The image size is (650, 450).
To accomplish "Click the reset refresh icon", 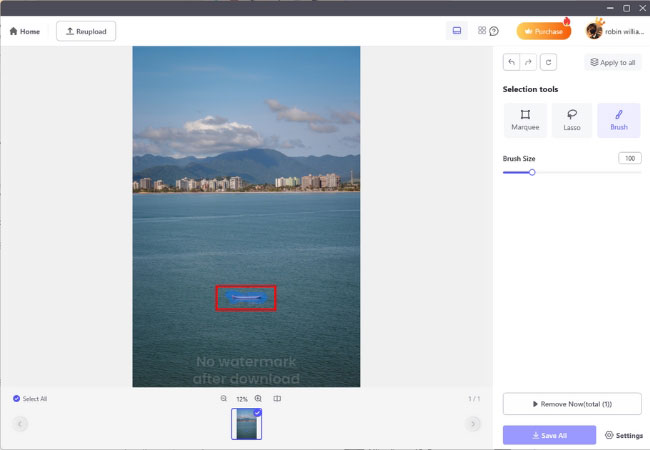I will [548, 62].
